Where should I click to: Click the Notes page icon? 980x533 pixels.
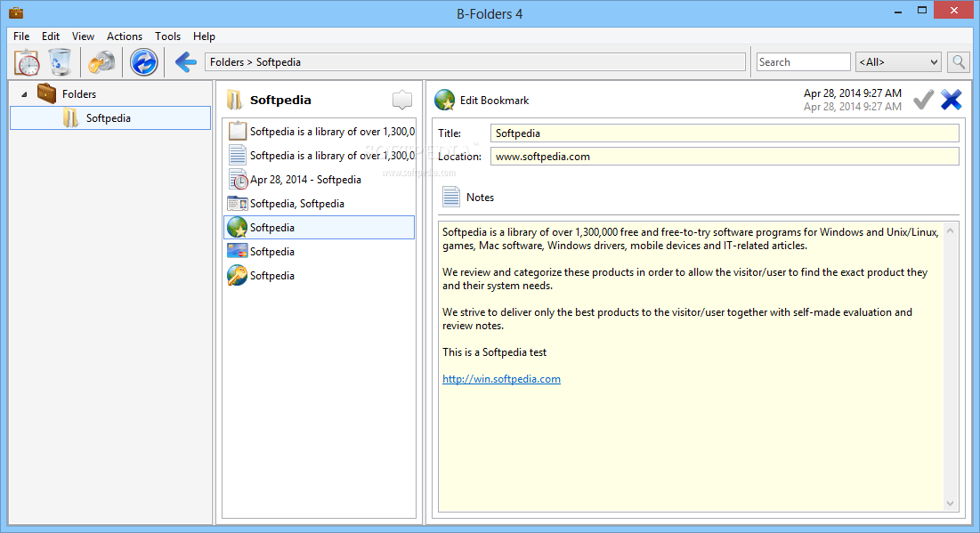451,197
